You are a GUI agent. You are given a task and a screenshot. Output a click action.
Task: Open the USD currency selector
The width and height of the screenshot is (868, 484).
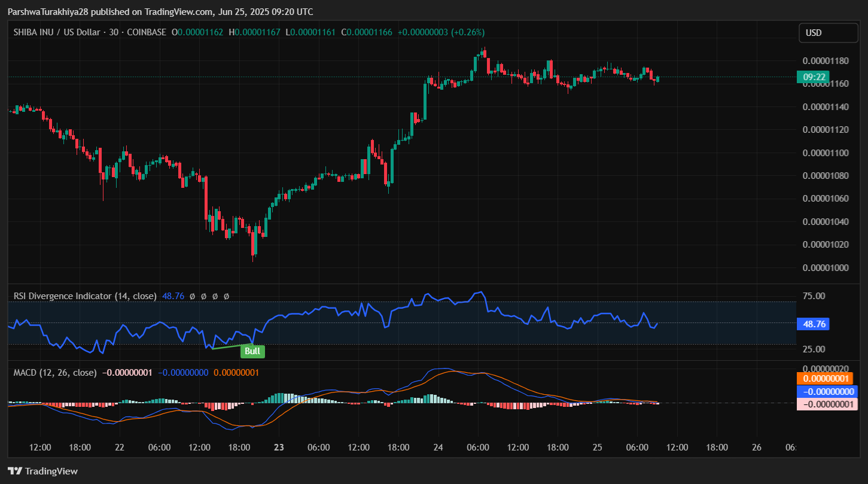point(828,33)
